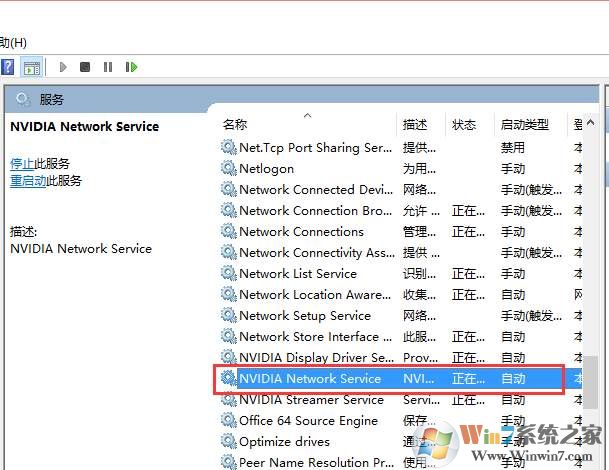The width and height of the screenshot is (609, 470).
Task: Select the Network Connections service name
Action: 301,232
